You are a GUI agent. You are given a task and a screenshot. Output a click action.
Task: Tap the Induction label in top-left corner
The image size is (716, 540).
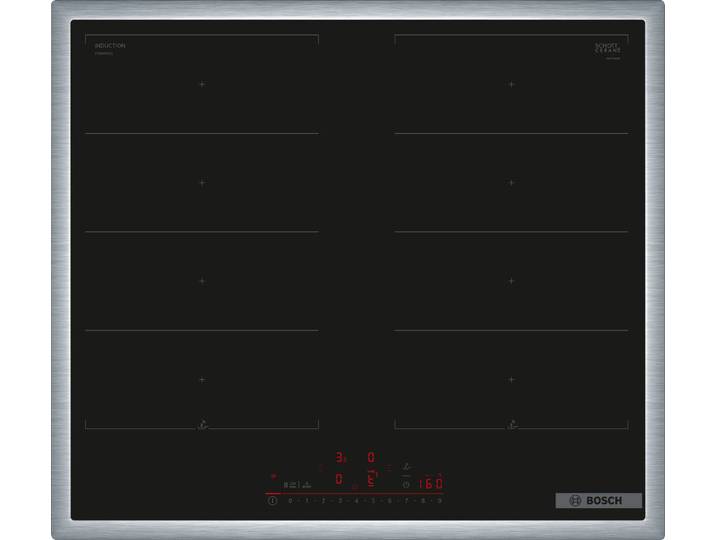point(110,46)
